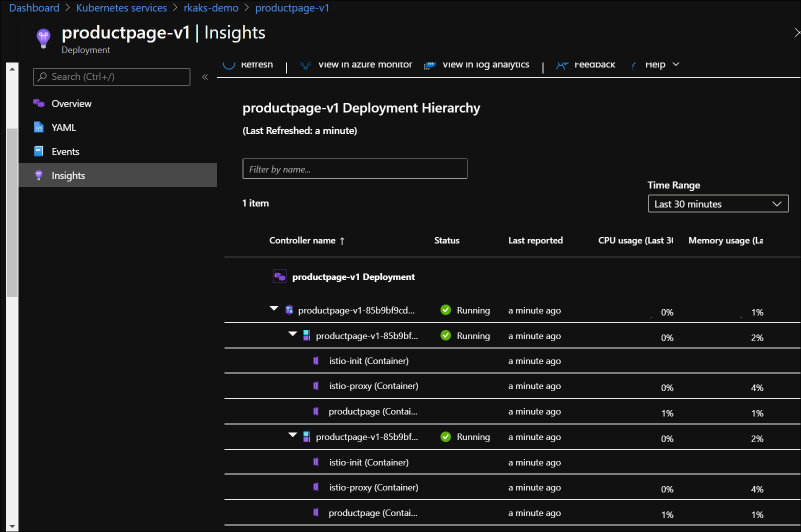Image resolution: width=801 pixels, height=532 pixels.
Task: Select the Insights menu item
Action: (x=68, y=175)
